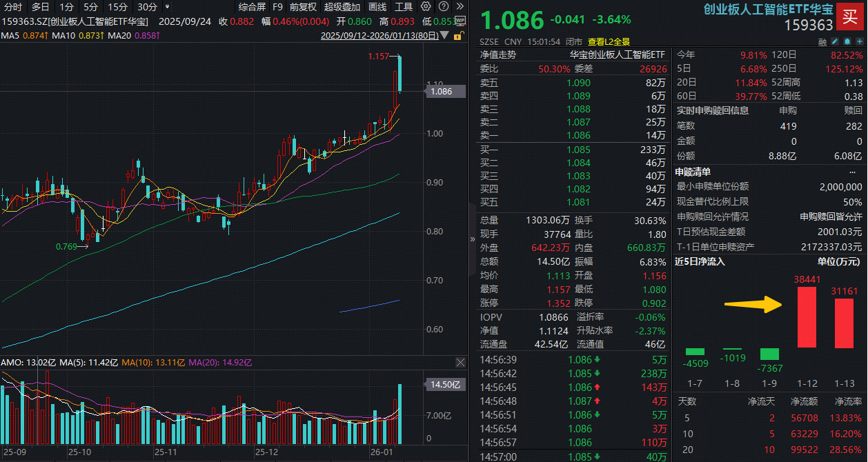The height and width of the screenshot is (462, 868).
Task: Select the 15分 period tab
Action: point(118,7)
